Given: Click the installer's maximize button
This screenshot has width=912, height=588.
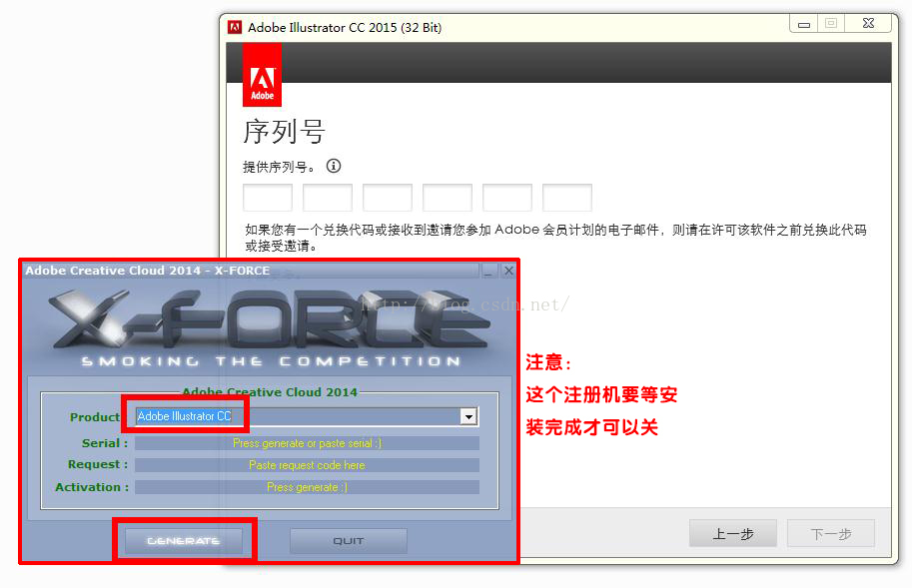Looking at the screenshot, I should (x=831, y=24).
